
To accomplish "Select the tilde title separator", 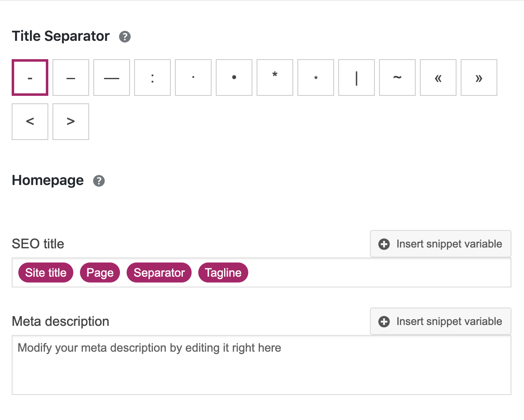I will pyautogui.click(x=397, y=77).
